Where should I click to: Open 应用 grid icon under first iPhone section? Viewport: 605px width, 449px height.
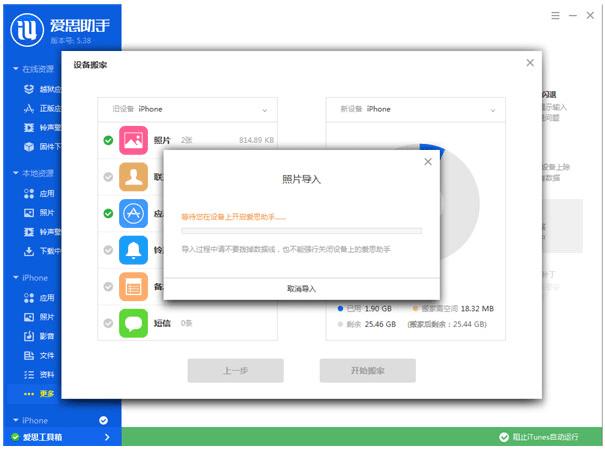29,297
